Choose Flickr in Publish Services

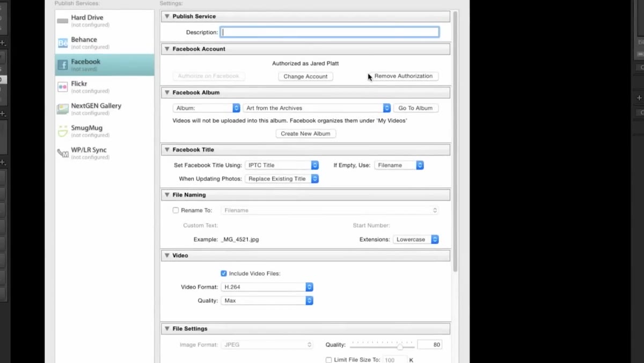(105, 87)
